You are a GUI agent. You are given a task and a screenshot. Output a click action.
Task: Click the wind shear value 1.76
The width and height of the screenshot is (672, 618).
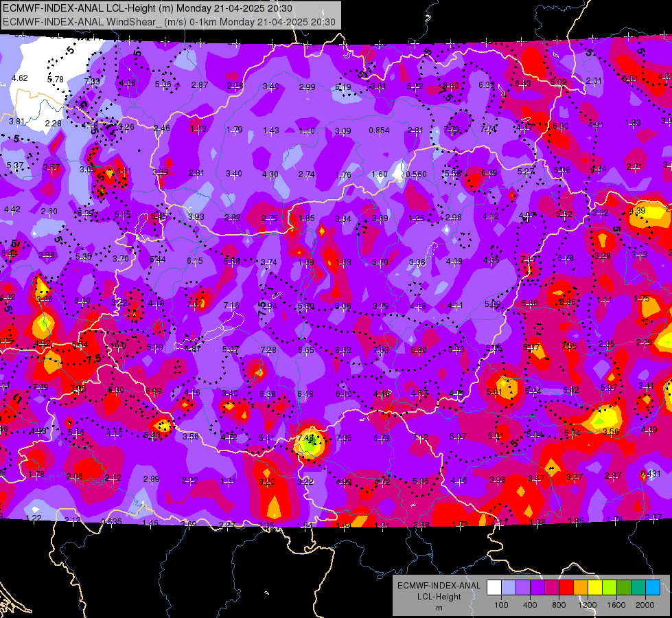[343, 174]
